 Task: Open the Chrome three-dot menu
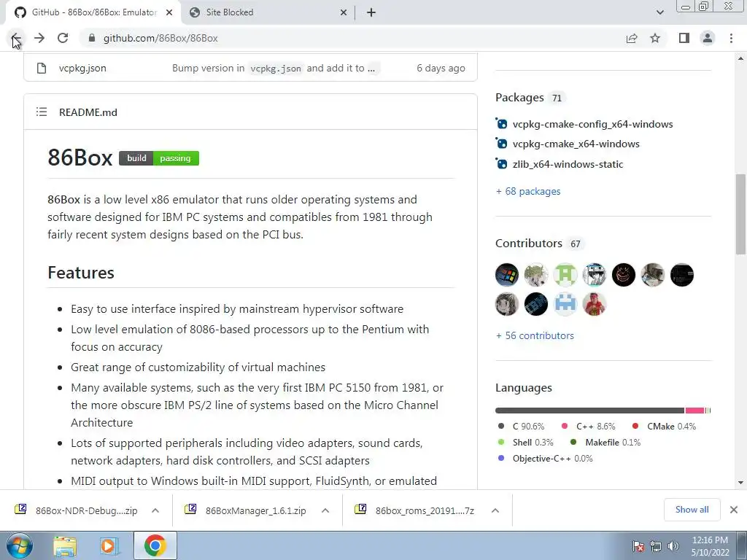[x=731, y=38]
